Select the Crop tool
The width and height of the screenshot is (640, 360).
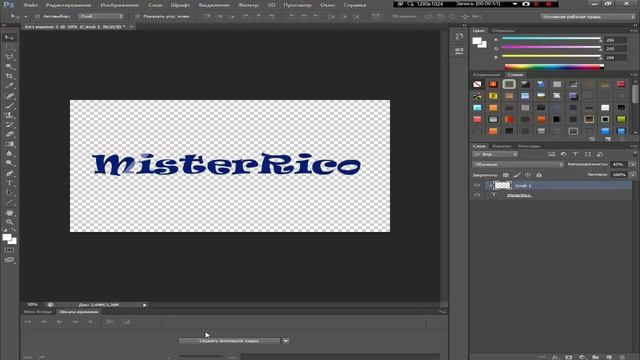click(9, 76)
